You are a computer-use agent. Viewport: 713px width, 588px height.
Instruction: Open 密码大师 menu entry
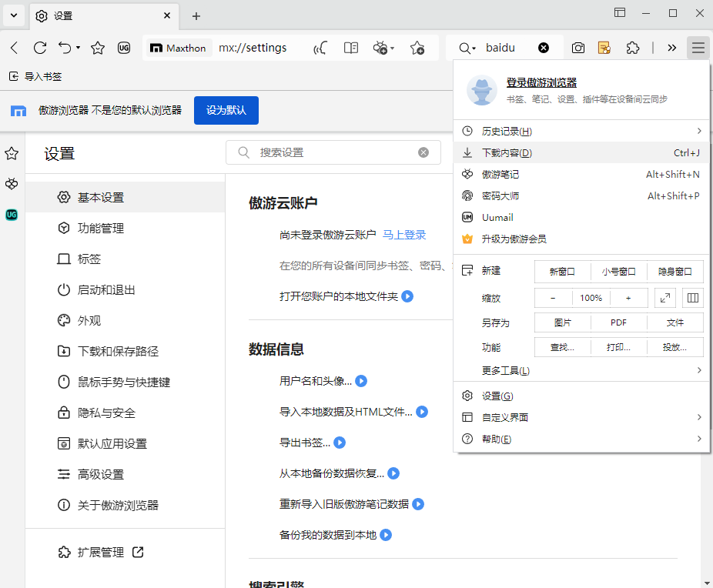click(500, 195)
